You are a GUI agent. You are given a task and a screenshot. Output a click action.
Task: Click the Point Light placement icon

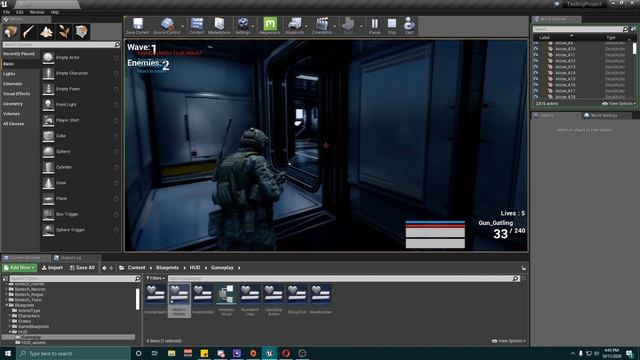48,104
